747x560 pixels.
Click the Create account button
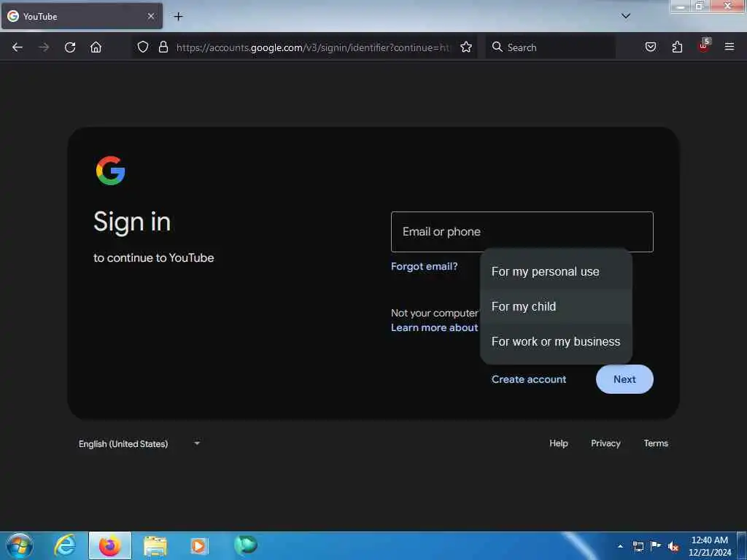(529, 379)
